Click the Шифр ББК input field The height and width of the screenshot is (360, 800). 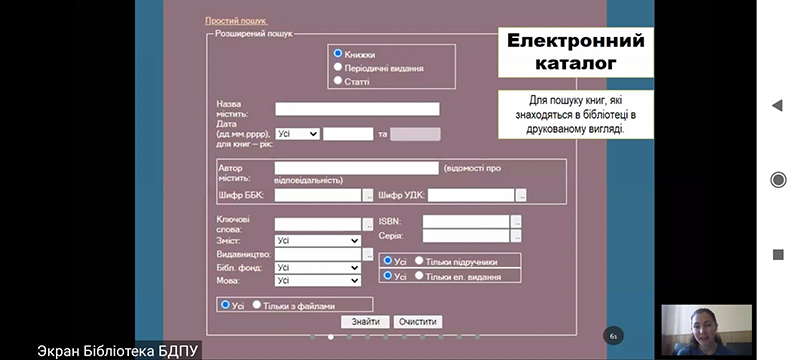[318, 195]
